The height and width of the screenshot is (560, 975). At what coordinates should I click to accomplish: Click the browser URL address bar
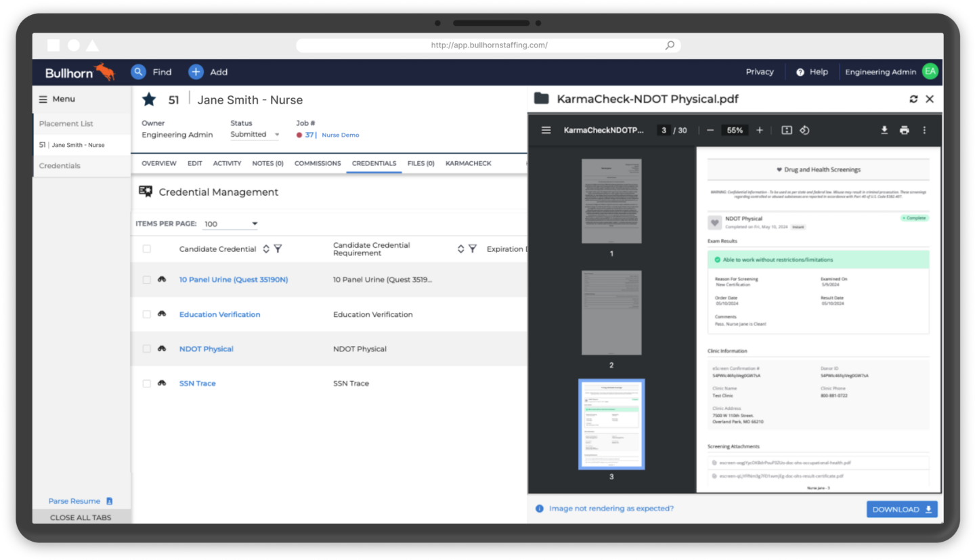[x=488, y=45]
